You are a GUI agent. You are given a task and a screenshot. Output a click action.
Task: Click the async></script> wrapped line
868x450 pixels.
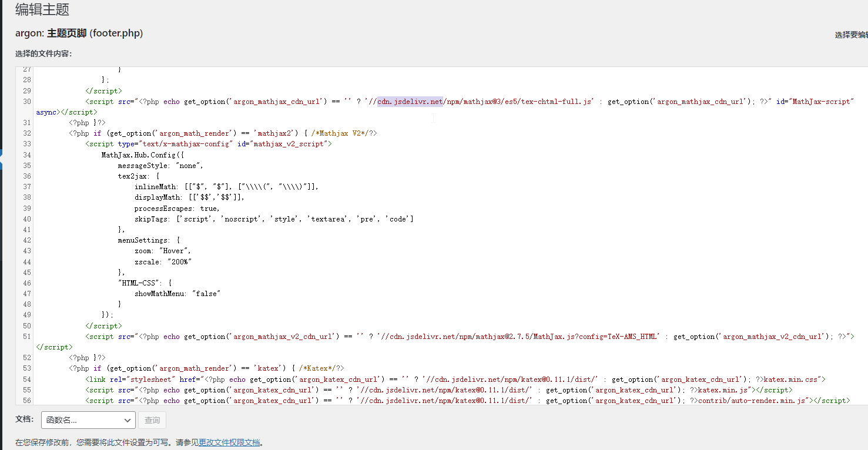[66, 112]
